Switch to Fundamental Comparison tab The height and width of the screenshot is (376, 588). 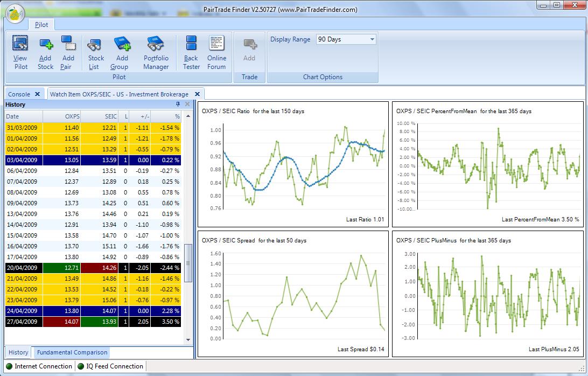[x=72, y=352]
